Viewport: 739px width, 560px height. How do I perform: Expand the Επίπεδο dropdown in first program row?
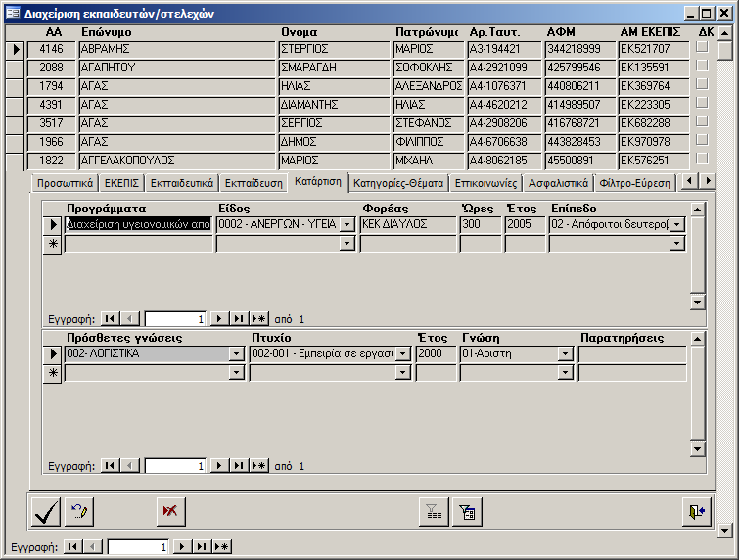tap(676, 224)
